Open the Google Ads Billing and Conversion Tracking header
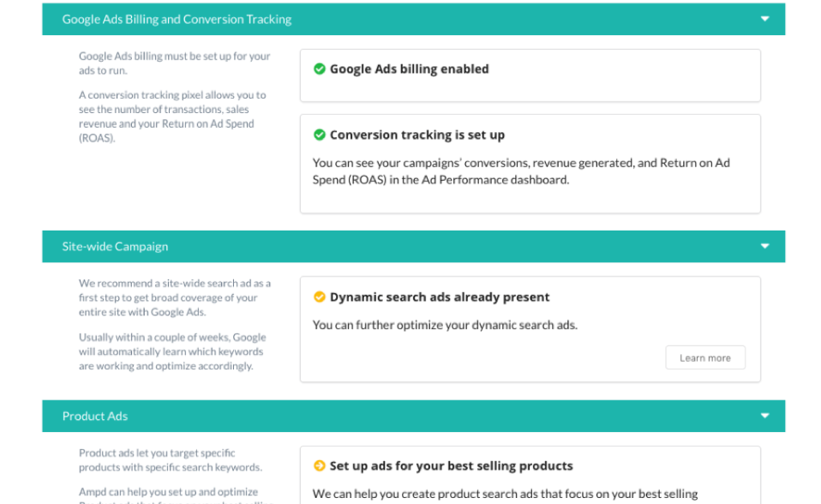821x504 pixels. click(410, 18)
